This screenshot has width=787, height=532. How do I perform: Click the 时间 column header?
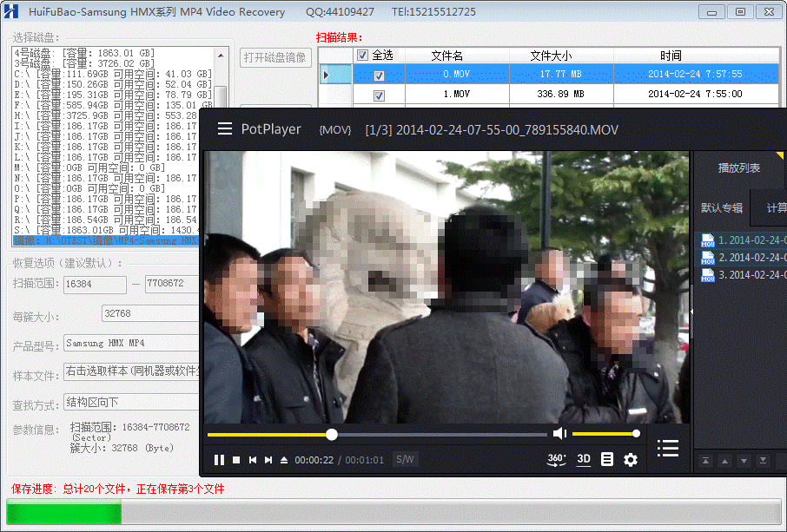point(671,56)
